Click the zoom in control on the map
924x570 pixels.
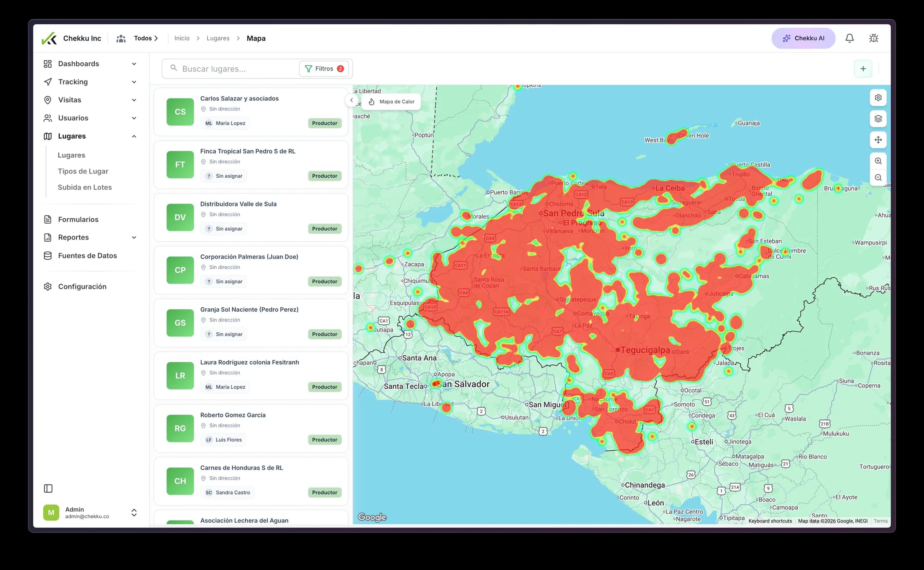coord(878,161)
